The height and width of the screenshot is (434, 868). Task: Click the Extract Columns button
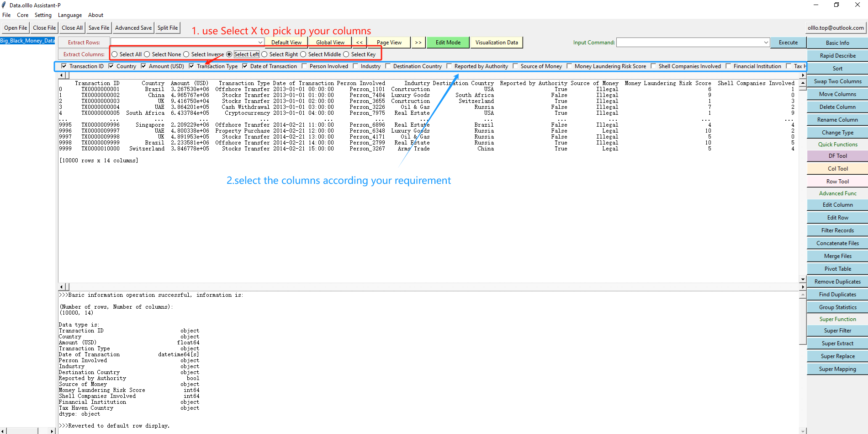click(x=84, y=54)
